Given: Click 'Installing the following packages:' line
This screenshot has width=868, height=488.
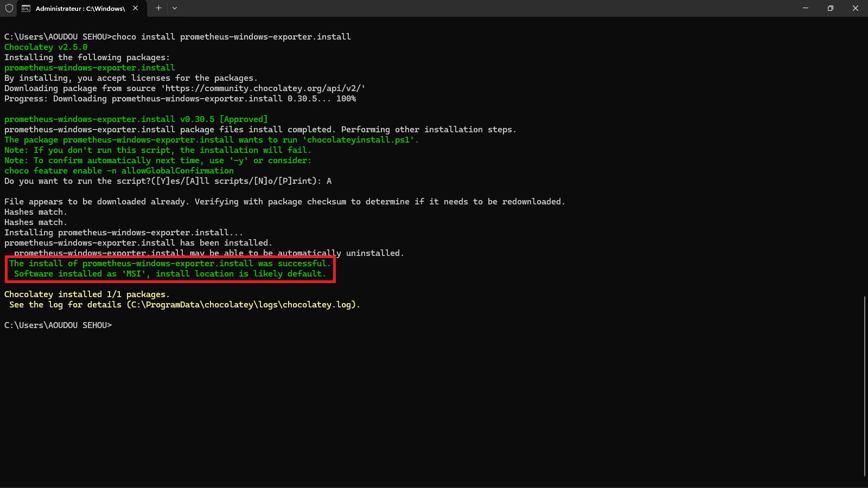Looking at the screenshot, I should click(x=87, y=57).
